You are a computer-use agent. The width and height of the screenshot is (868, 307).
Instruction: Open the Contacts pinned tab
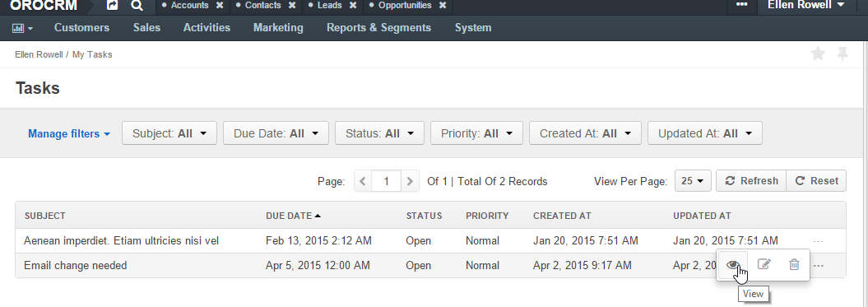coord(263,6)
